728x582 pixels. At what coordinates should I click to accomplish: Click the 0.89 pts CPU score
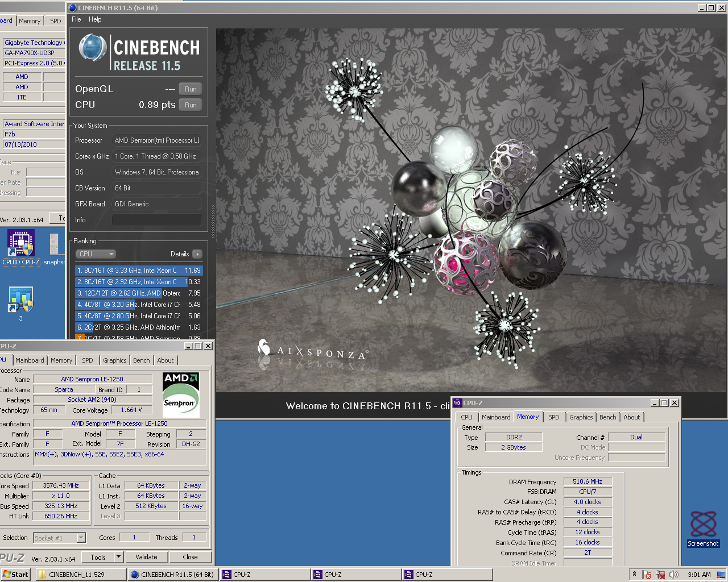coord(157,105)
